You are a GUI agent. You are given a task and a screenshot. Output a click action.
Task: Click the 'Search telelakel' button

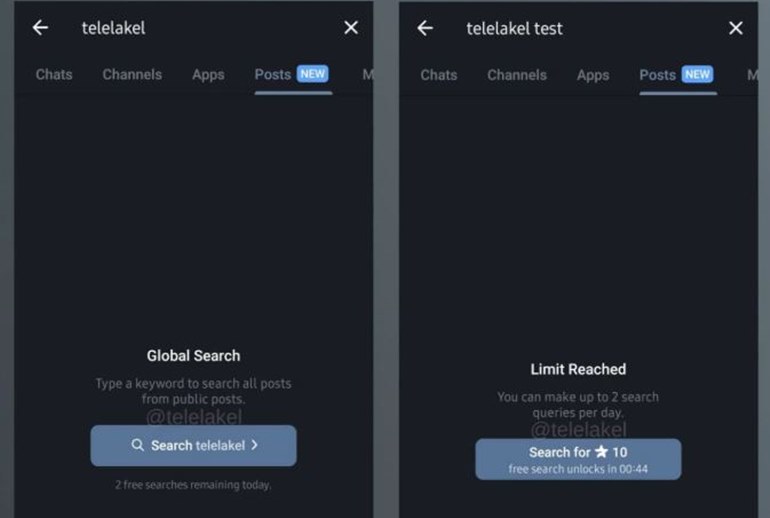tap(193, 445)
